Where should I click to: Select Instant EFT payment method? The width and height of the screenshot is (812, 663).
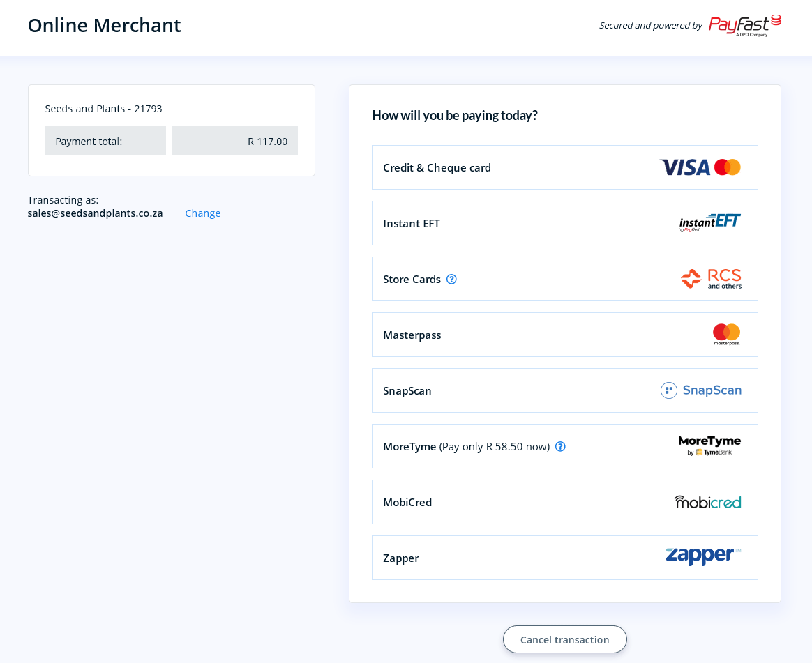coord(564,223)
